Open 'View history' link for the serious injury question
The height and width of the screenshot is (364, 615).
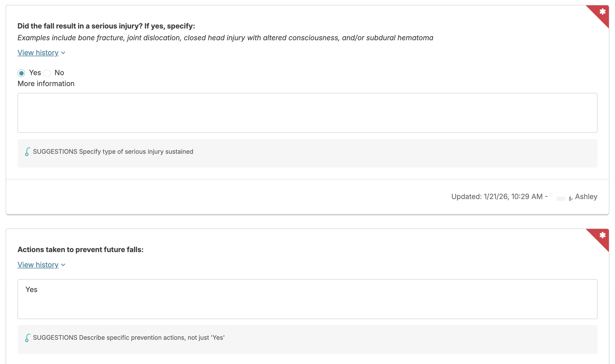click(x=38, y=53)
